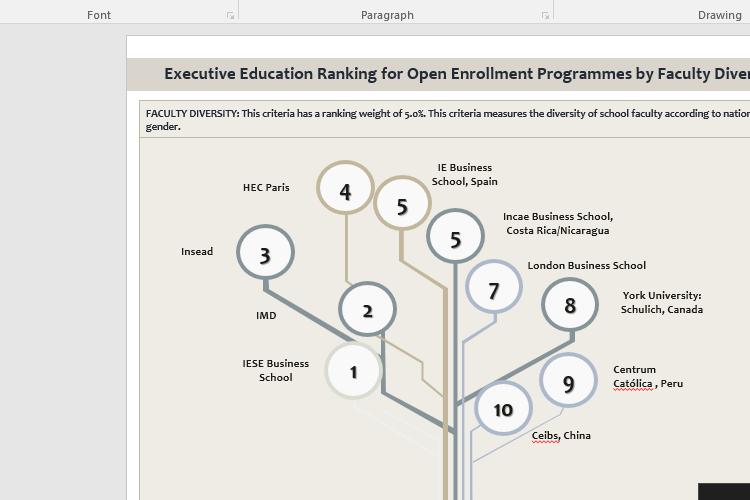Select the circle numbered 10
Image resolution: width=750 pixels, height=500 pixels.
click(x=503, y=408)
